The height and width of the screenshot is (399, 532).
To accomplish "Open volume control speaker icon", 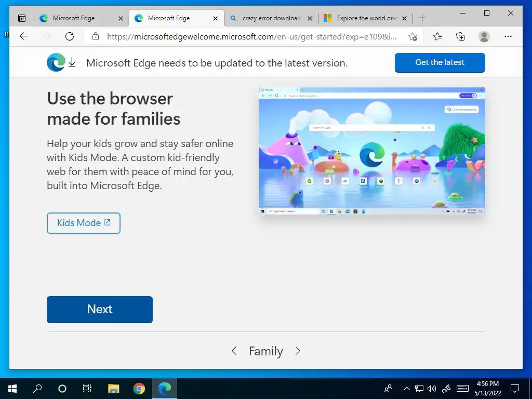I will [x=432, y=389].
